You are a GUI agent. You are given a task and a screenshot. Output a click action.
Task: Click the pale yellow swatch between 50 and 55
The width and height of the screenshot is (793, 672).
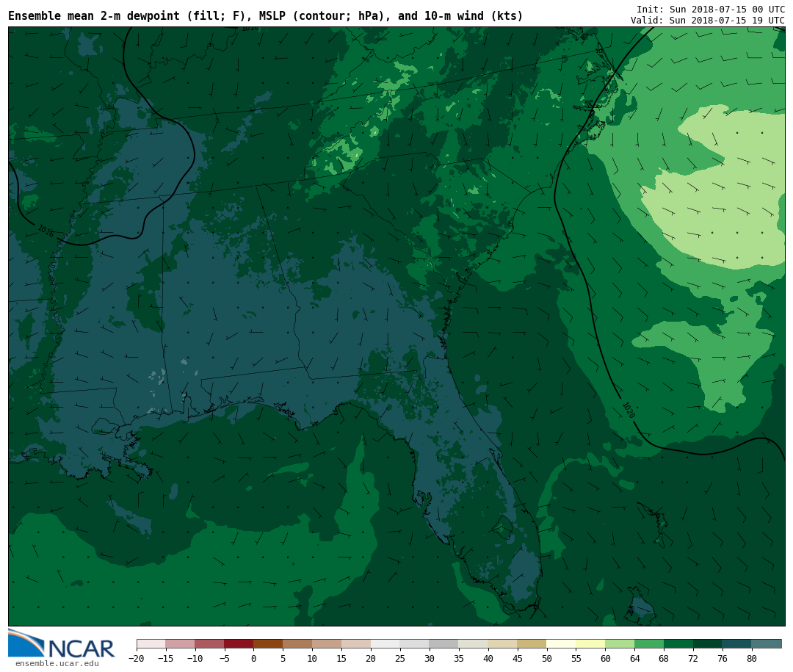[561, 643]
